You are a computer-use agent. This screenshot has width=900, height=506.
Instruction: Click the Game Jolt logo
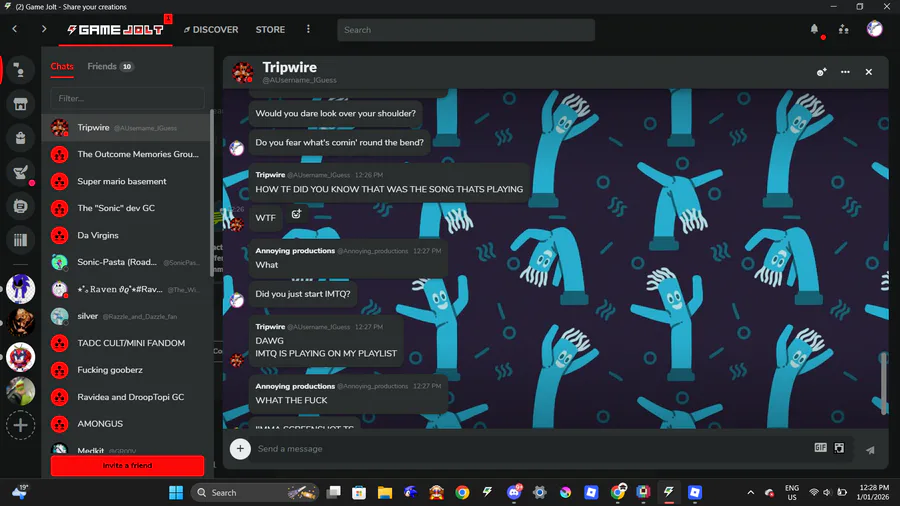115,30
